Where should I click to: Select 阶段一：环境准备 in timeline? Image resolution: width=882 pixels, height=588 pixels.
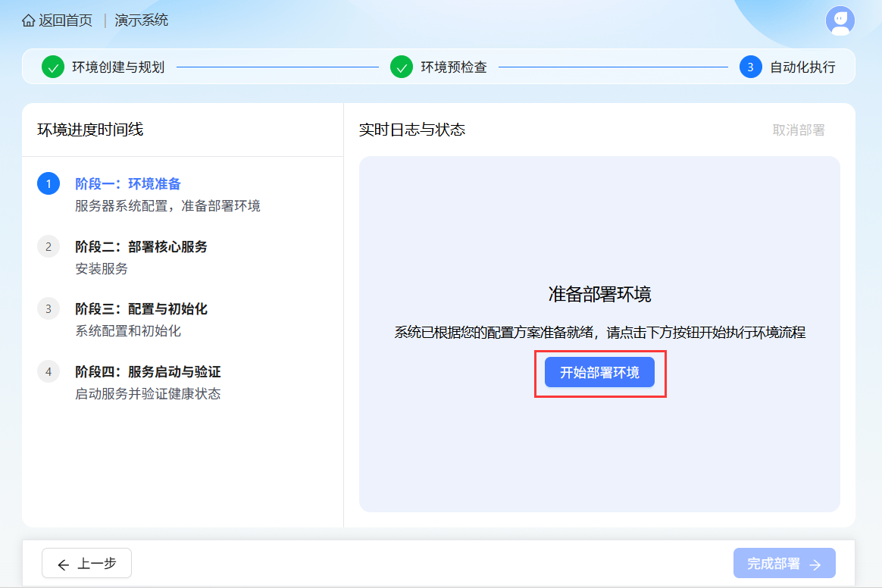(x=128, y=184)
